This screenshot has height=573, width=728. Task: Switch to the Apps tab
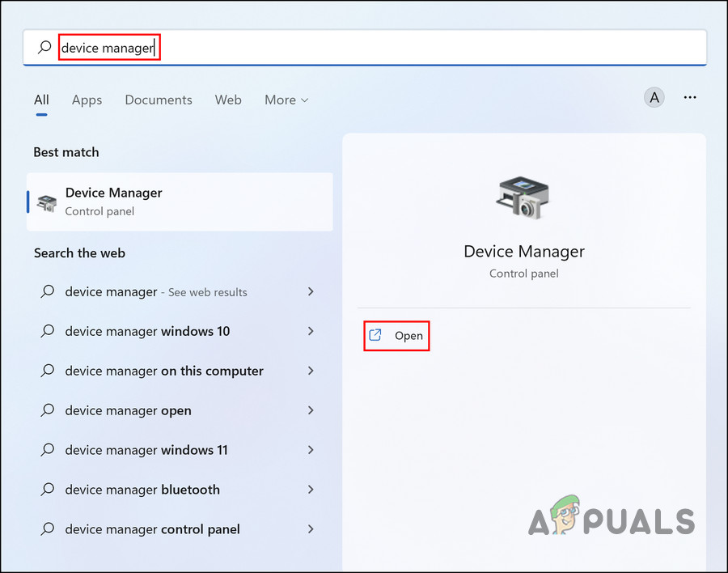pos(87,100)
